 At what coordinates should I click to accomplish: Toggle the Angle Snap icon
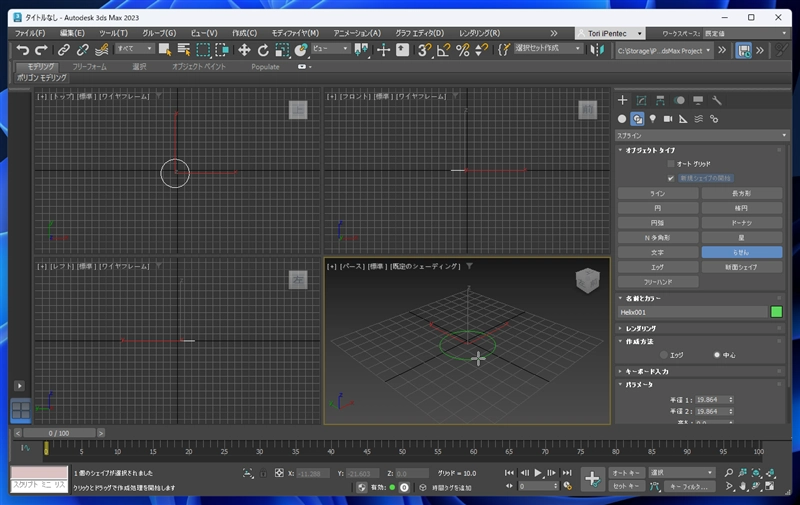(443, 49)
